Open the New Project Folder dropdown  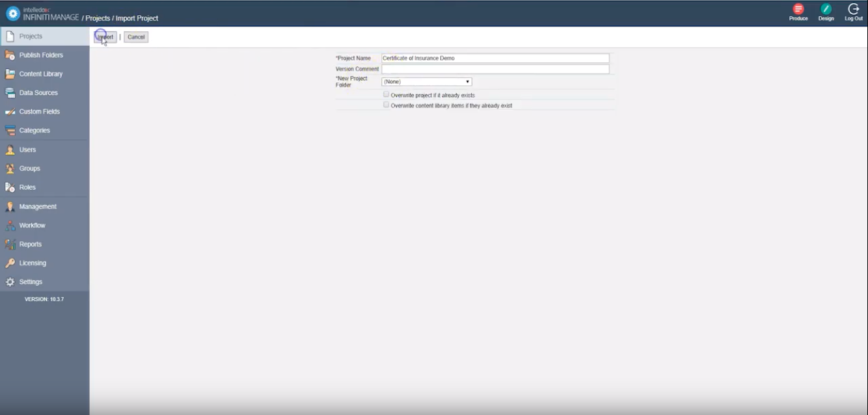pos(426,82)
